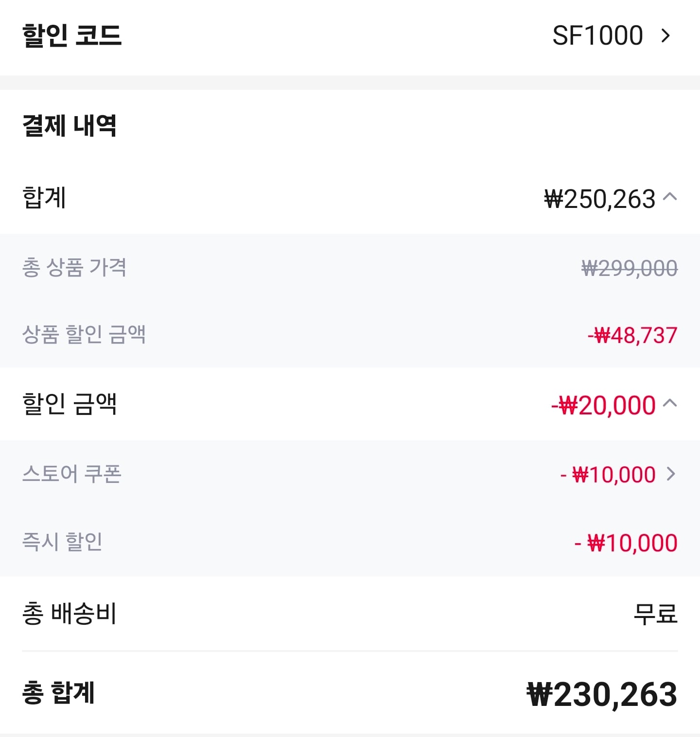The width and height of the screenshot is (700, 737).
Task: Click the 총 배송비 shipping label
Action: 70,614
